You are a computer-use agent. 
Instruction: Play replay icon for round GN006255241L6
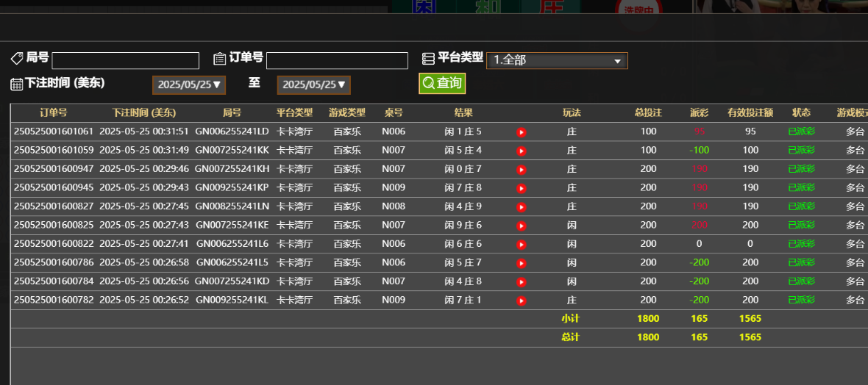tap(521, 245)
